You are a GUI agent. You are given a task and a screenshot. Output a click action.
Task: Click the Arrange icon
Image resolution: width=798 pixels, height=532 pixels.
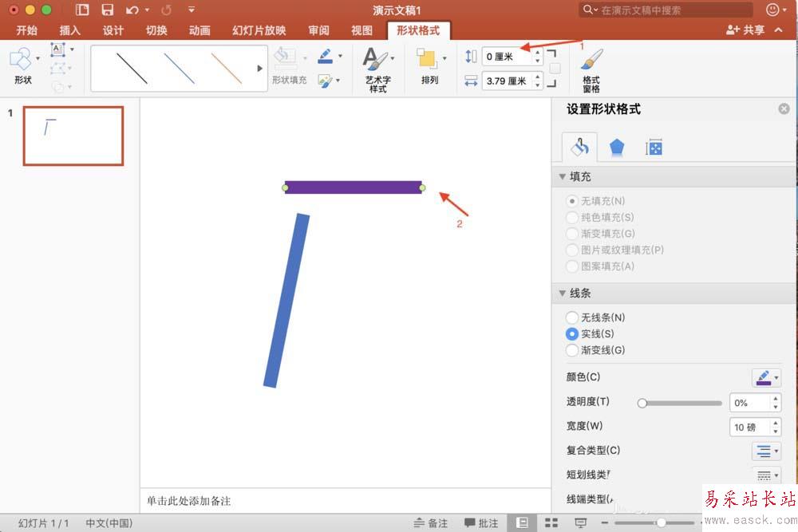(426, 59)
